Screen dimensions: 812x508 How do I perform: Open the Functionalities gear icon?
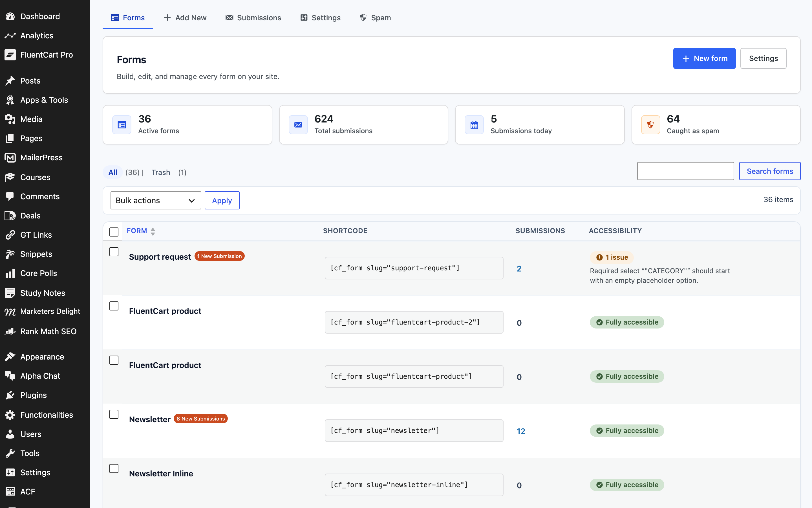click(x=10, y=415)
